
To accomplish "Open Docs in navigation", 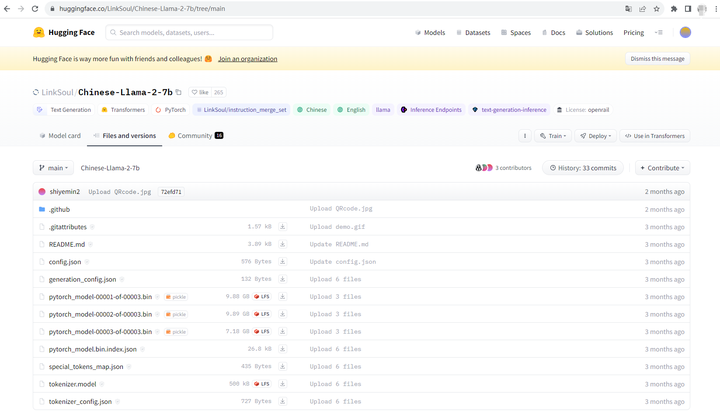I will point(554,33).
